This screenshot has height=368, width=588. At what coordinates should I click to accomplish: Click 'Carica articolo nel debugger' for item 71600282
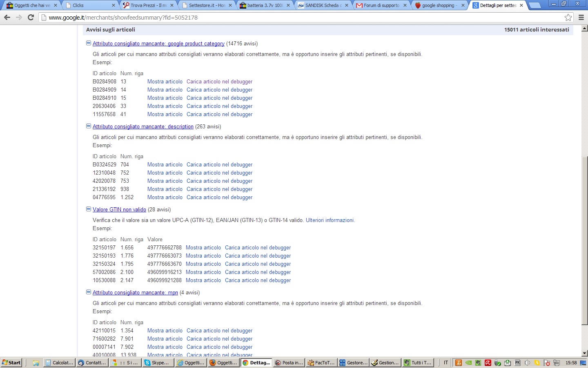click(x=219, y=339)
